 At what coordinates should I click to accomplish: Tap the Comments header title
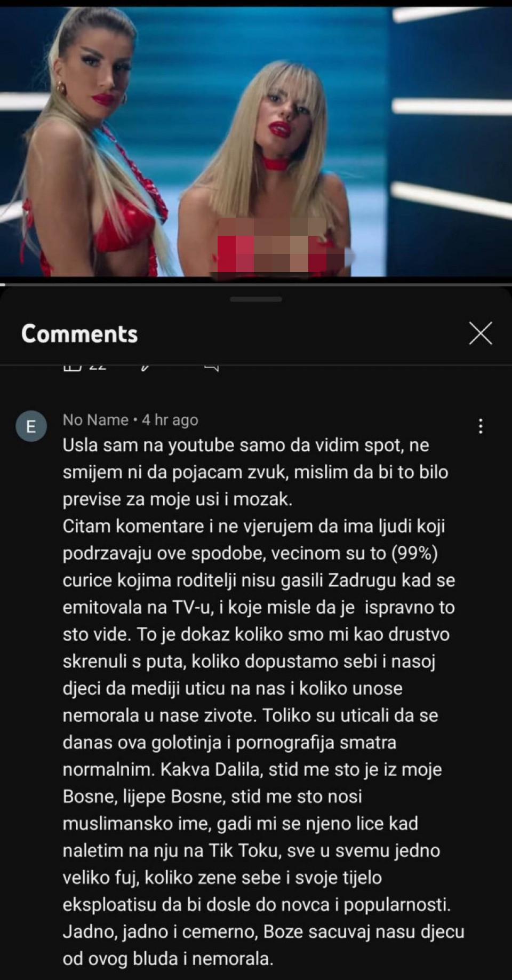click(79, 334)
